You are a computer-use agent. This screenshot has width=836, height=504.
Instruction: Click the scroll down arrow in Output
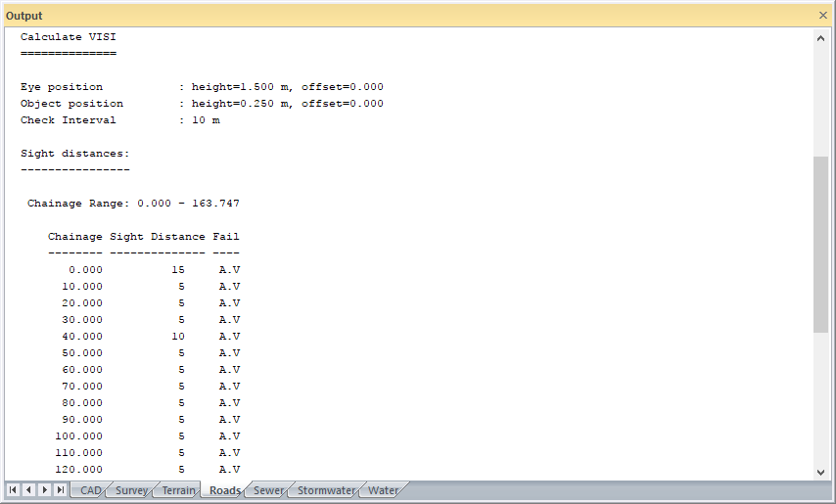820,472
